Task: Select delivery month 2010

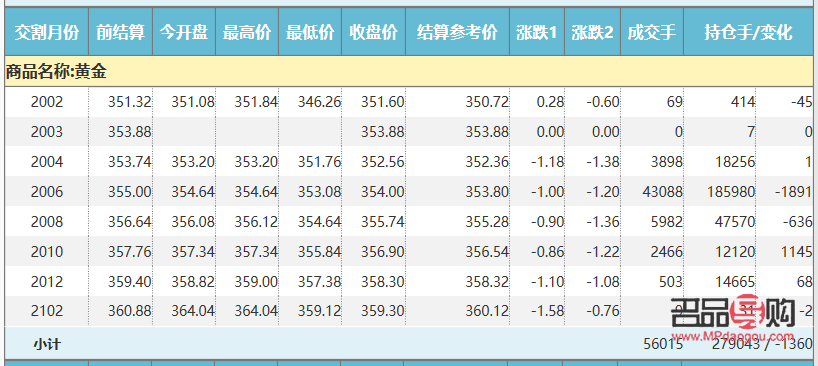Action: [x=47, y=252]
